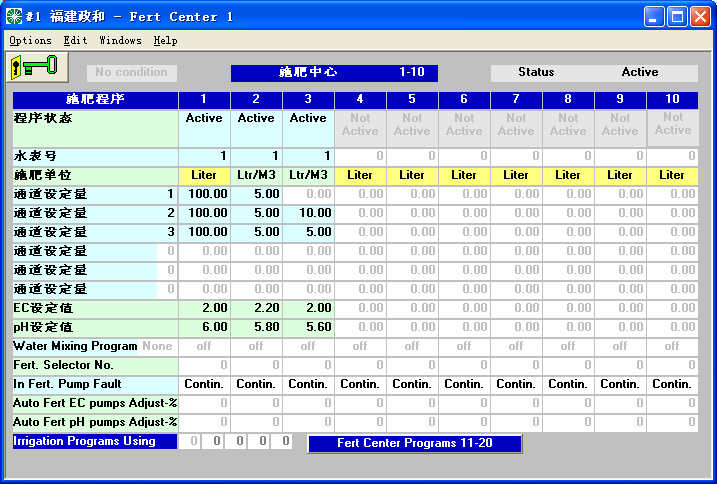Select channel 2 quantity 10.00 for program 3
The width and height of the screenshot is (717, 484).
click(308, 213)
